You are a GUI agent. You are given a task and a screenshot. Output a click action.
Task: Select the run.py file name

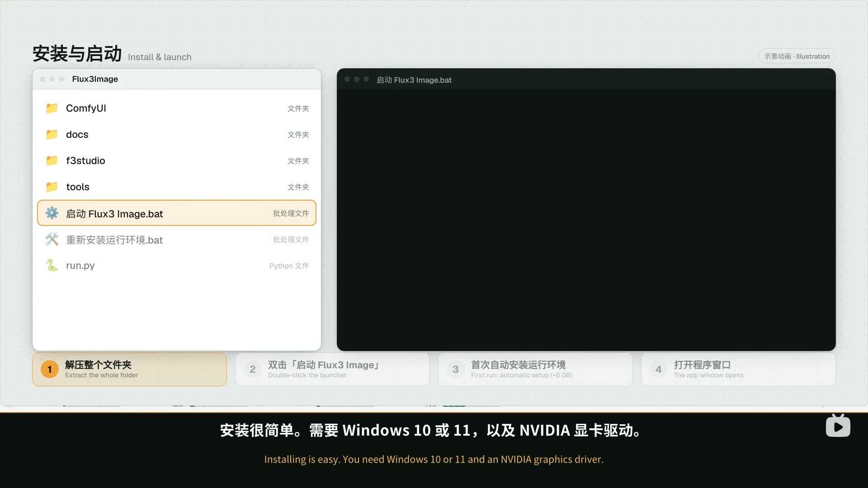pos(80,266)
